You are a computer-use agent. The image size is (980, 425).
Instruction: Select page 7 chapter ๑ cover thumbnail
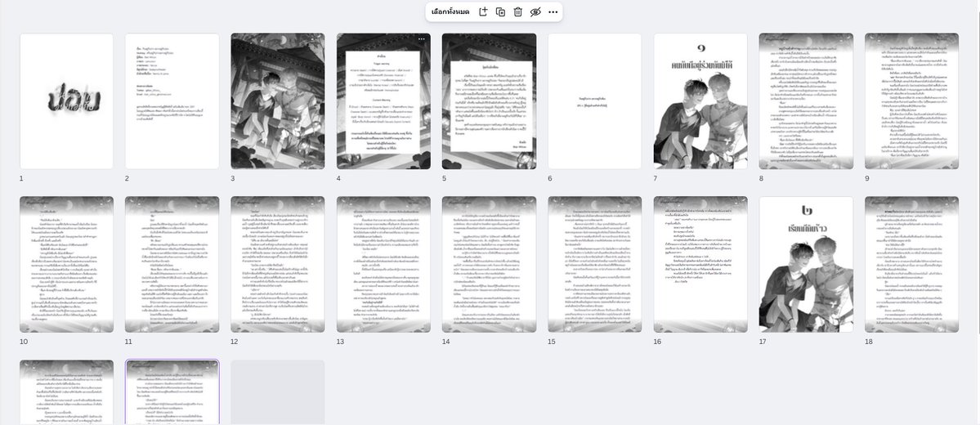pos(700,101)
